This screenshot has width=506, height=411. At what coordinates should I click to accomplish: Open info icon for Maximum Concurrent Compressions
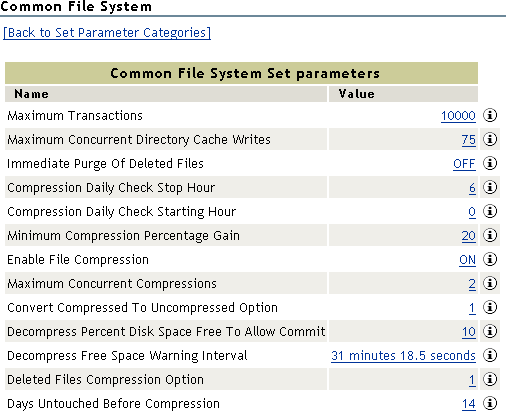490,283
